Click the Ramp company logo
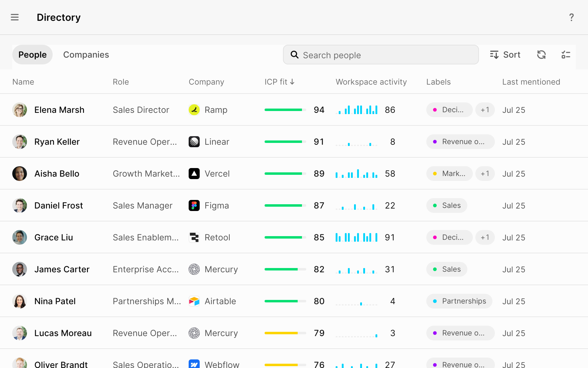Viewport: 588px width, 368px height. (194, 110)
